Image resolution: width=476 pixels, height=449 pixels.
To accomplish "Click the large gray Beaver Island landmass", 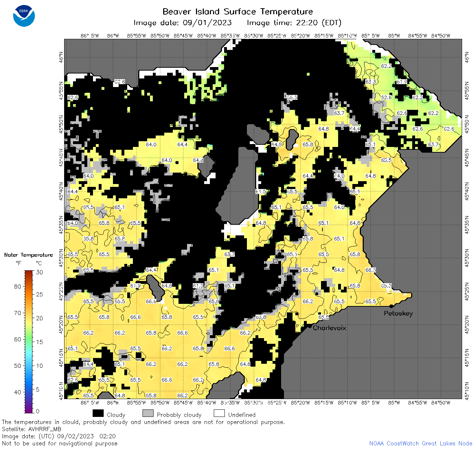I will click(239, 189).
